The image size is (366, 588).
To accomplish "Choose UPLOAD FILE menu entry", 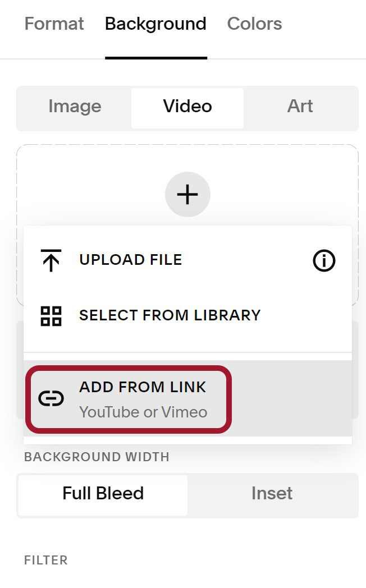I will coord(187,260).
